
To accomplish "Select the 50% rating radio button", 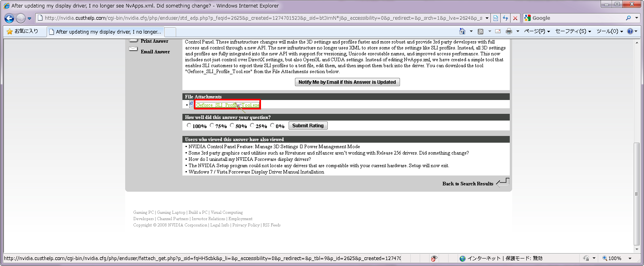I will point(232,125).
